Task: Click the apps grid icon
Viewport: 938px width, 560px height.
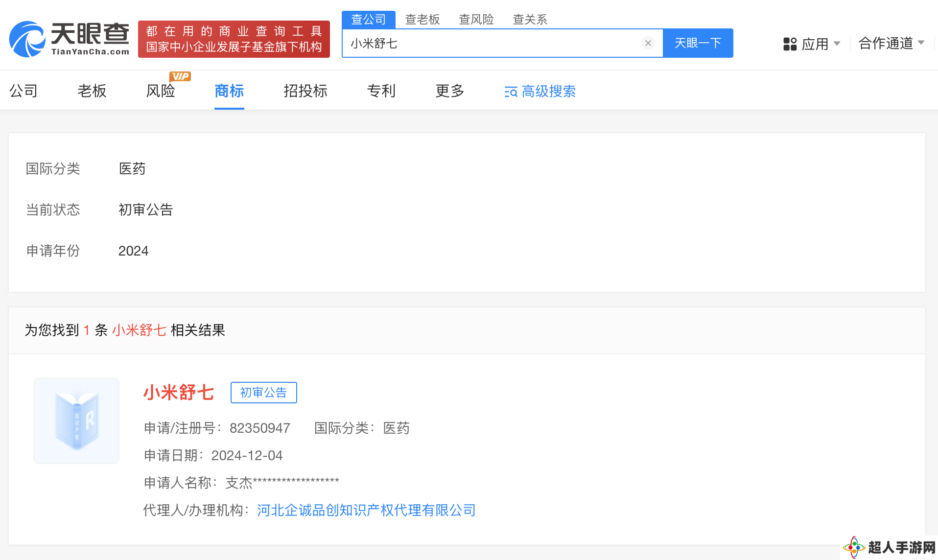Action: [x=790, y=44]
